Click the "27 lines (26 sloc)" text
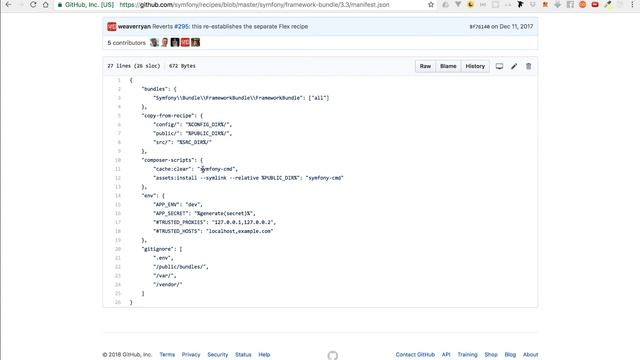640x360 pixels. pos(133,66)
